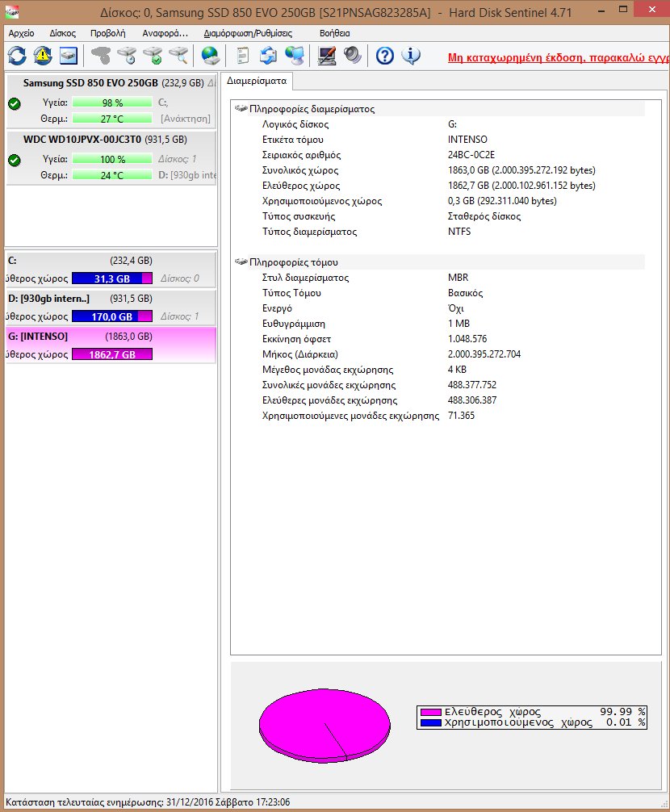Click the Samsung health bar showing 98 %

[x=112, y=103]
